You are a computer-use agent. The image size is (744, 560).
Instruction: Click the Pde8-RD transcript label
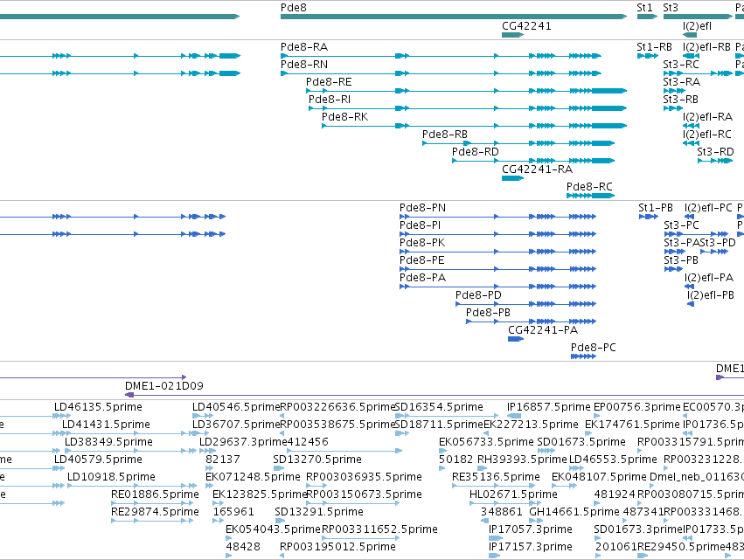[x=475, y=152]
